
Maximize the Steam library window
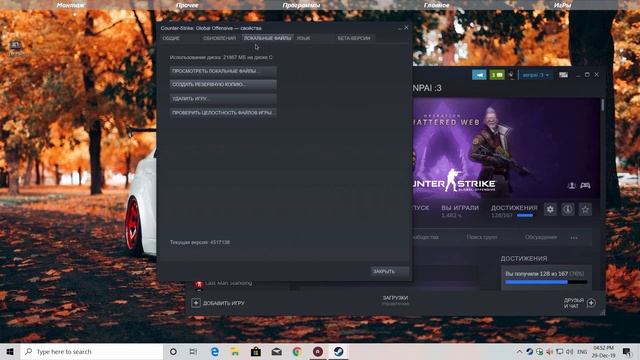(587, 75)
